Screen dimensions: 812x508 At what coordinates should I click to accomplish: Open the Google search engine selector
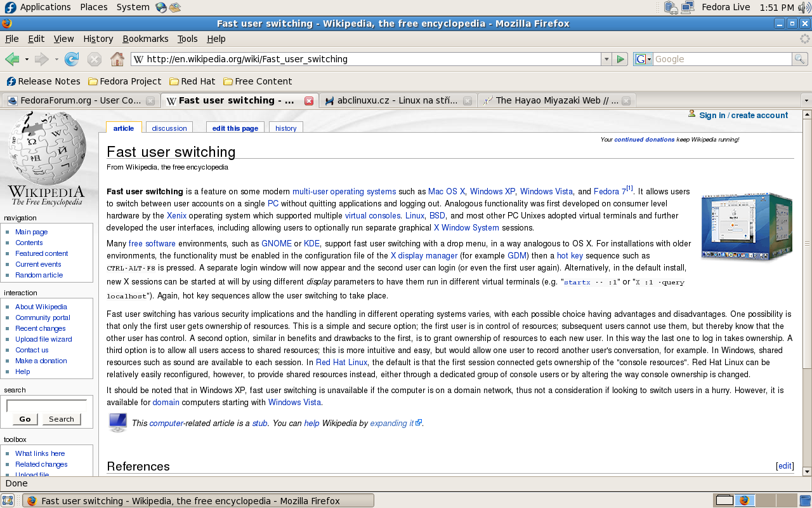[x=643, y=59]
